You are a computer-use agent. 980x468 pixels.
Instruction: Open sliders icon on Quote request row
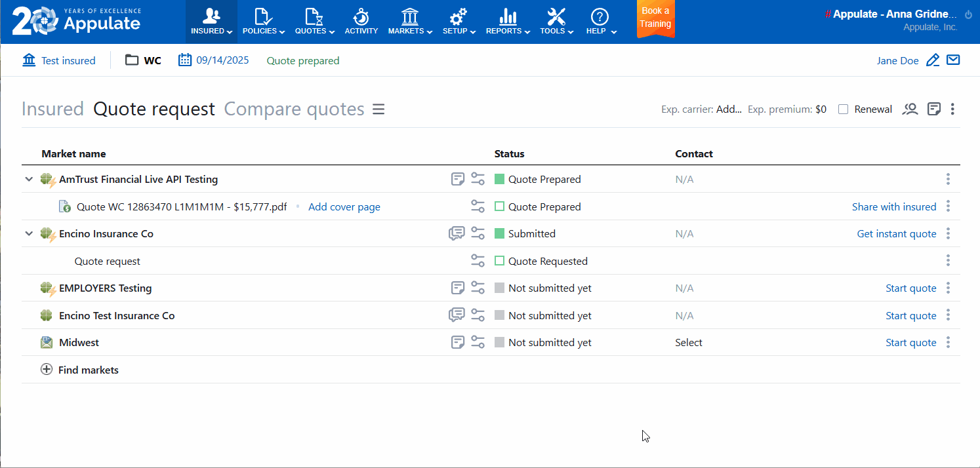click(x=478, y=261)
